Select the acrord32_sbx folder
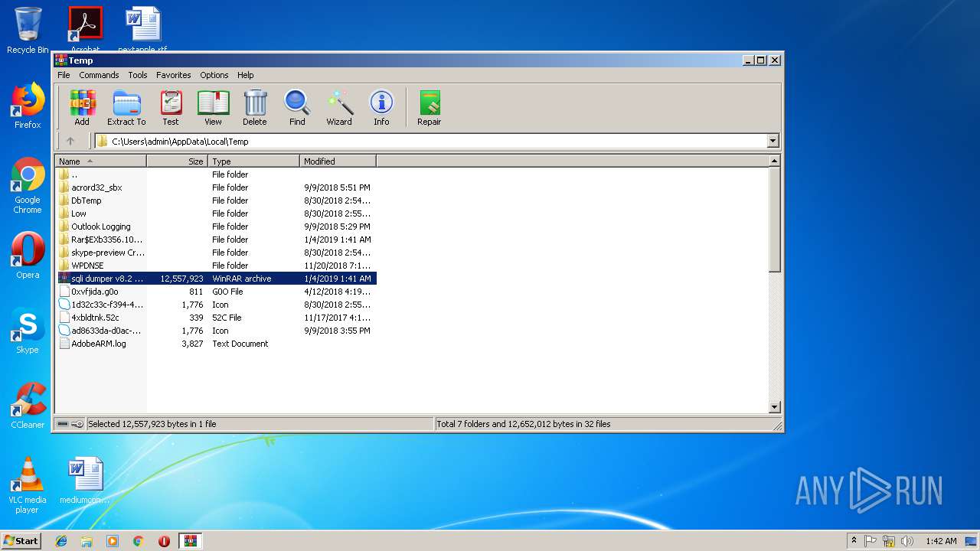Viewport: 980px width, 551px height. coord(216,187)
